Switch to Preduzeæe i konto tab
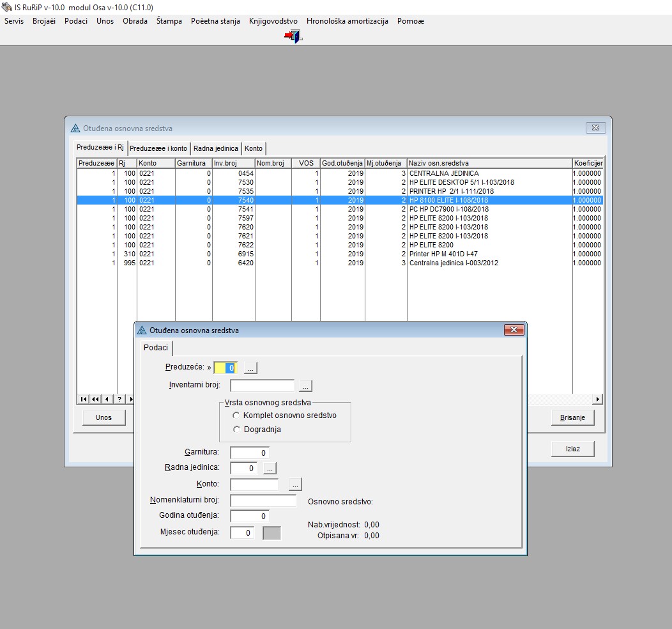 pos(158,148)
